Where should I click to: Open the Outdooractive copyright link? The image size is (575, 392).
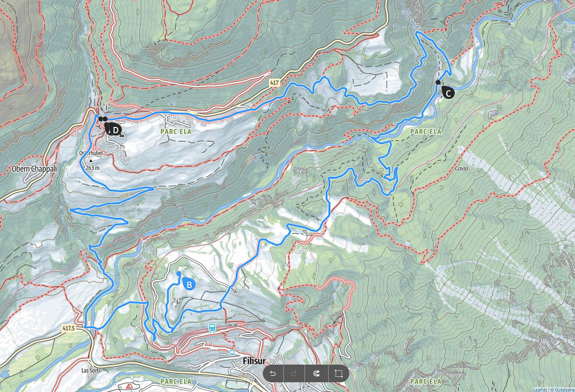coord(562,390)
